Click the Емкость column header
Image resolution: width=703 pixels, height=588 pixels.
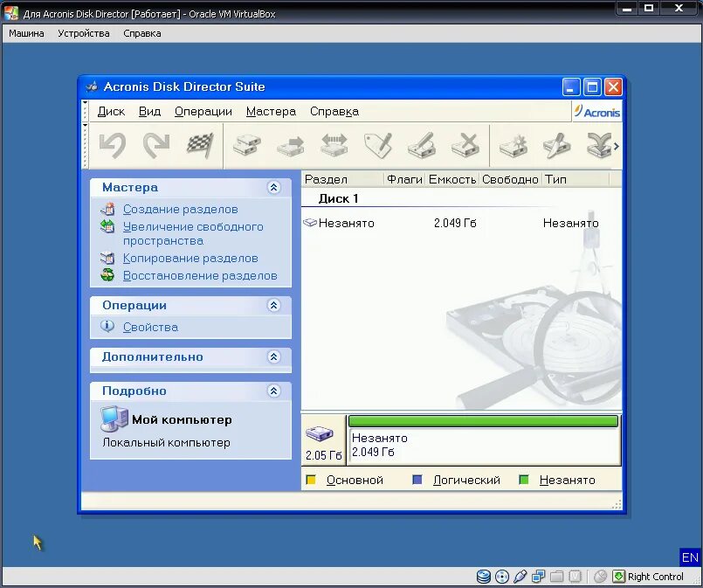(x=452, y=179)
